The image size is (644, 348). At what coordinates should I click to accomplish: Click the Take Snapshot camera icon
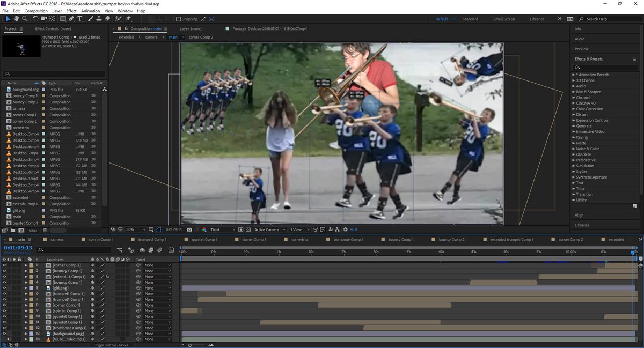click(189, 229)
